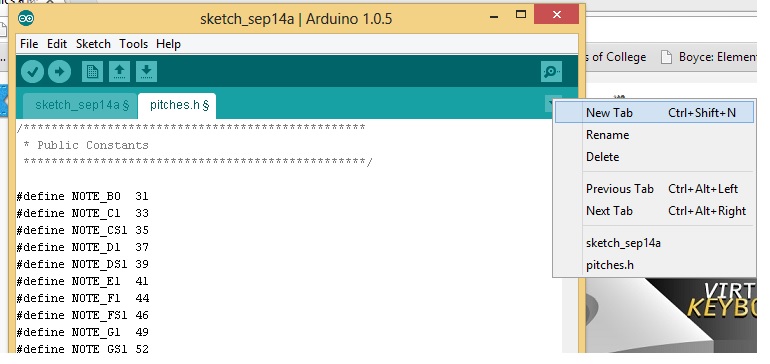Click the Virtual Keyboard image in browser
The image size is (770, 364).
(671, 315)
